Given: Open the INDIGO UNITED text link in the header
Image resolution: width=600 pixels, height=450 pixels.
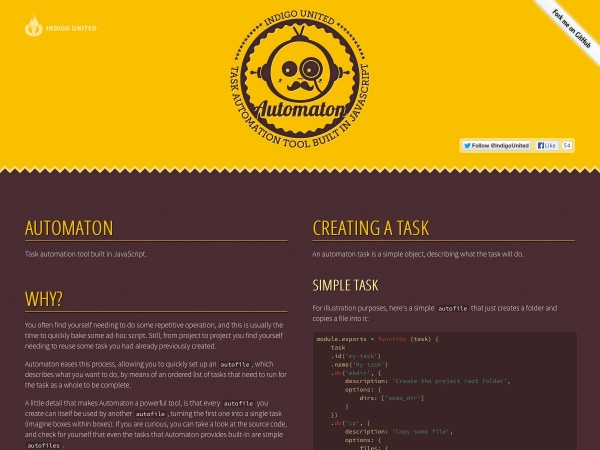Looking at the screenshot, I should point(71,28).
